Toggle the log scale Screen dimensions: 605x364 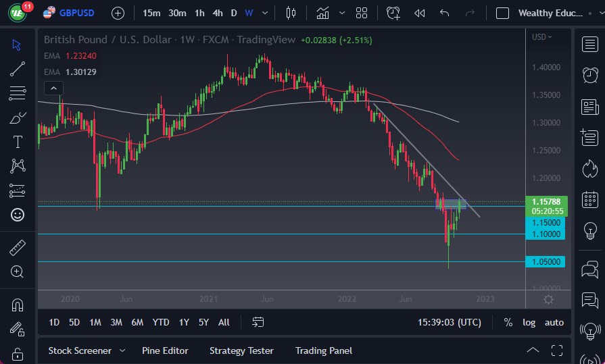point(529,322)
